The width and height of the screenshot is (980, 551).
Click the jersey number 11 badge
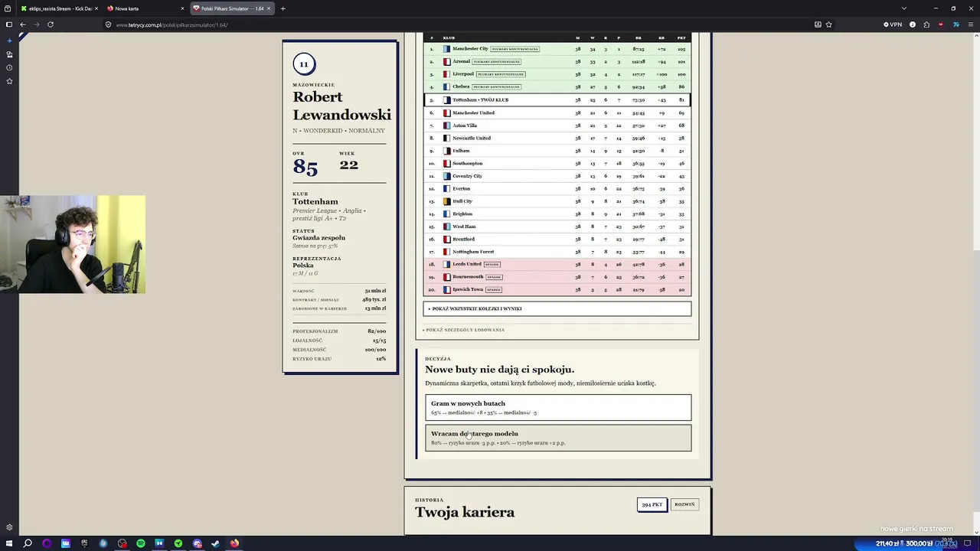304,64
